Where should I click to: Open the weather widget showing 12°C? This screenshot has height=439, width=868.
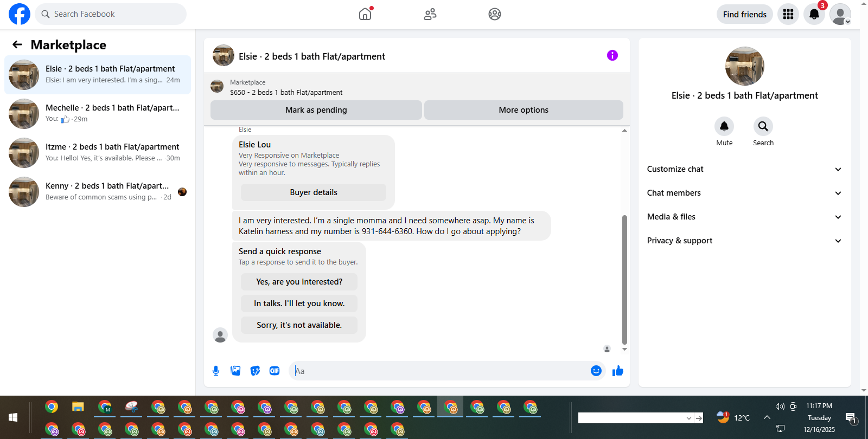(733, 417)
